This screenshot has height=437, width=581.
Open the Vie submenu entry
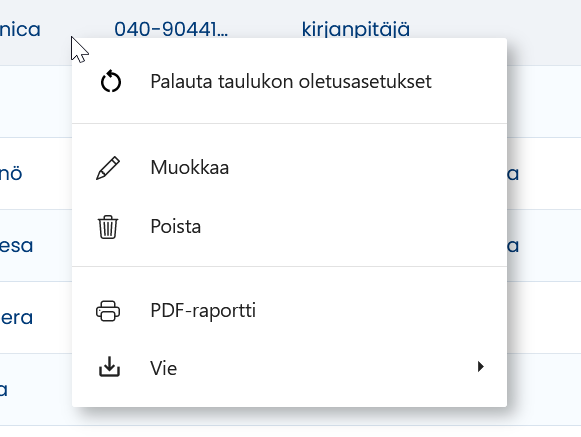tap(289, 368)
